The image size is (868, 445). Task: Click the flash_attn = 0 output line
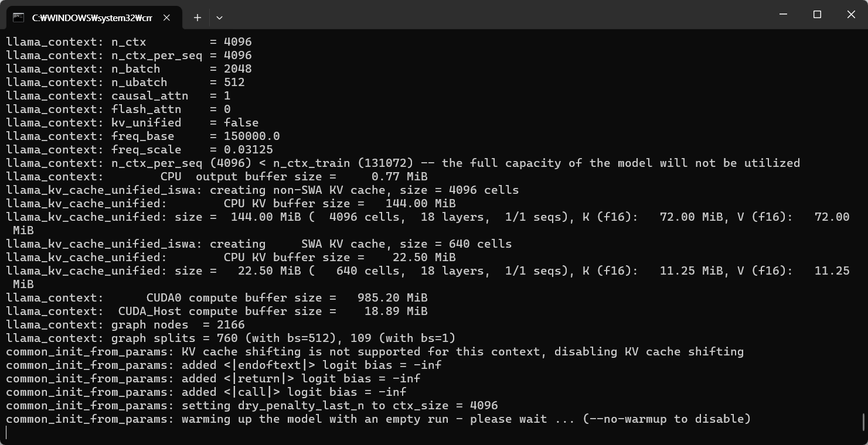coord(118,109)
